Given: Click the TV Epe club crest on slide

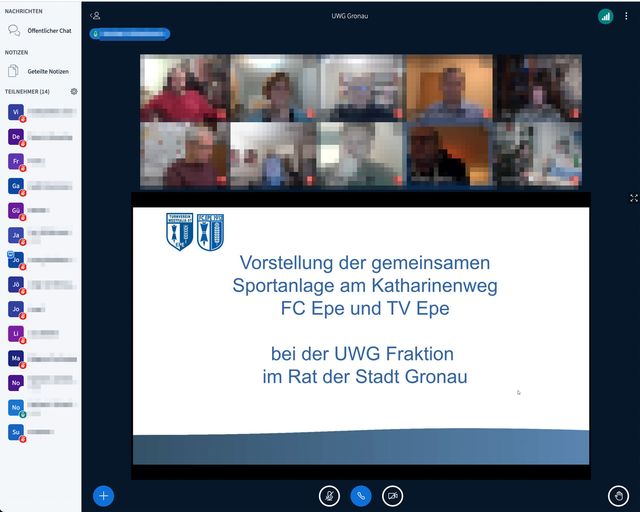Looking at the screenshot, I should click(x=180, y=232).
